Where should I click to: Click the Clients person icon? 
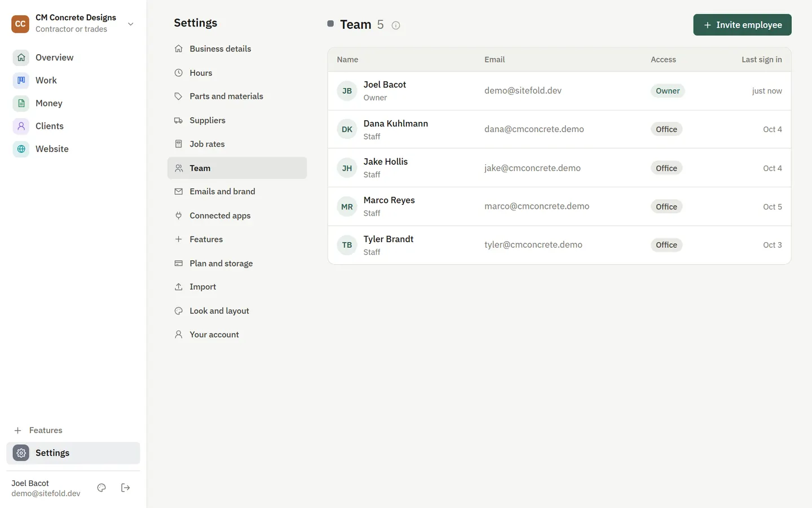pos(21,126)
